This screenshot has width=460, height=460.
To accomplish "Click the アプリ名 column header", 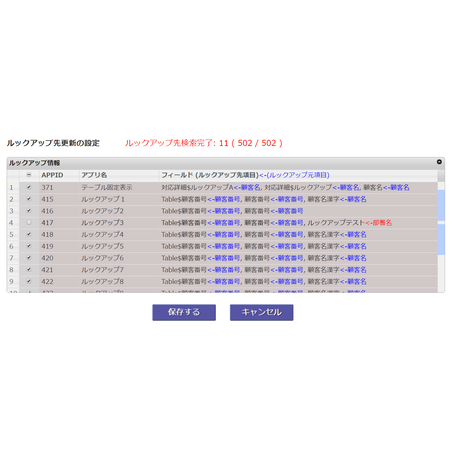I will click(x=119, y=175).
